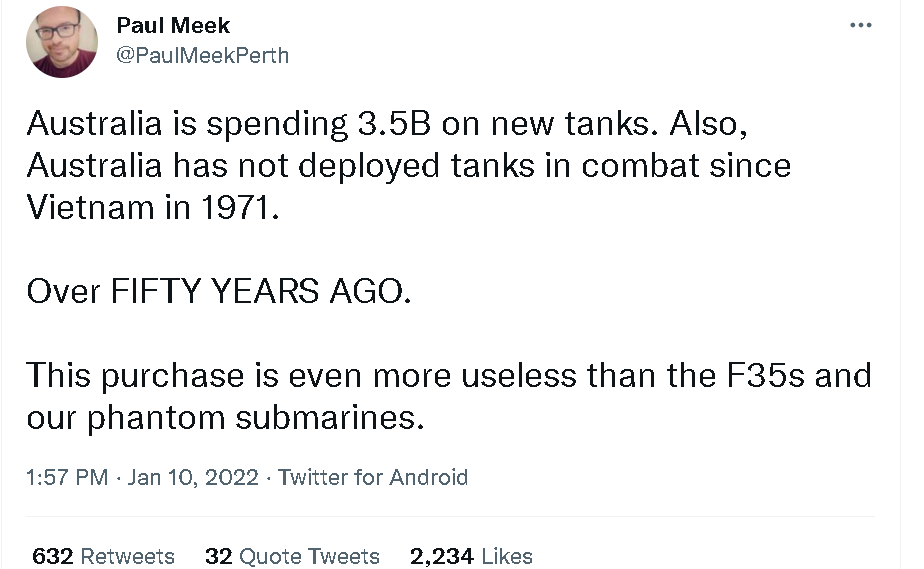Image resolution: width=924 pixels, height=569 pixels.
Task: View the 632 Retweets list
Action: point(103,556)
